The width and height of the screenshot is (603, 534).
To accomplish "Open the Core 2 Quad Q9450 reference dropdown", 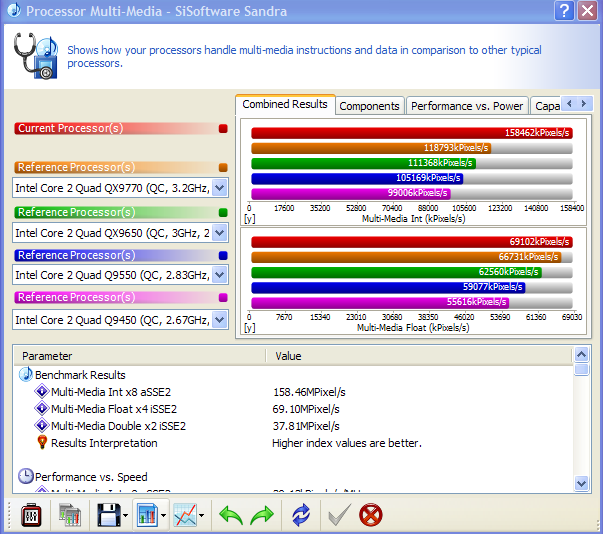I will [220, 320].
